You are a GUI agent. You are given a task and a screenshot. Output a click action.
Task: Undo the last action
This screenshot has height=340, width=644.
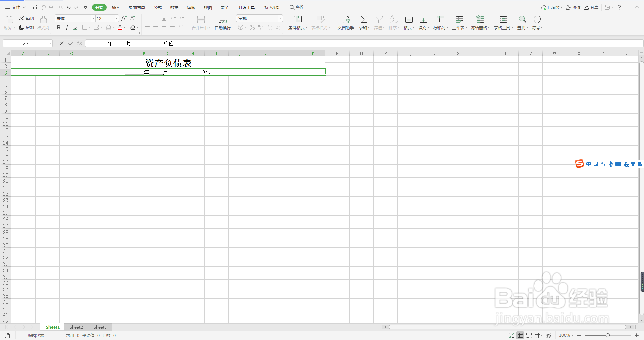[68, 7]
